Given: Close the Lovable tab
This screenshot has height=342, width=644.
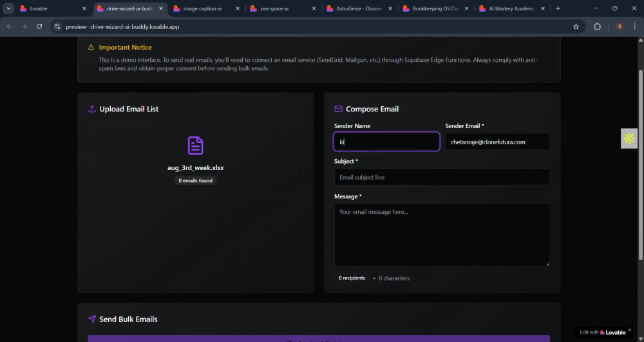Looking at the screenshot, I should [84, 8].
